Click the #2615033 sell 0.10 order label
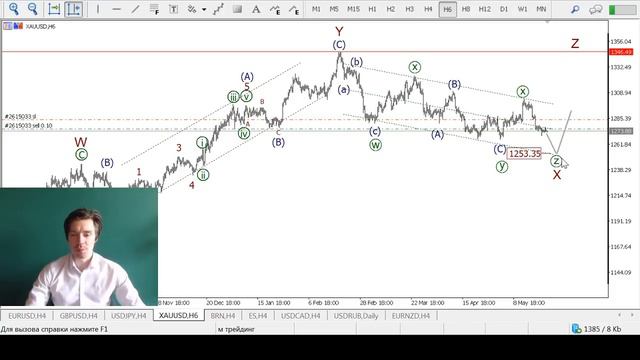The image size is (640, 360). tap(29, 126)
